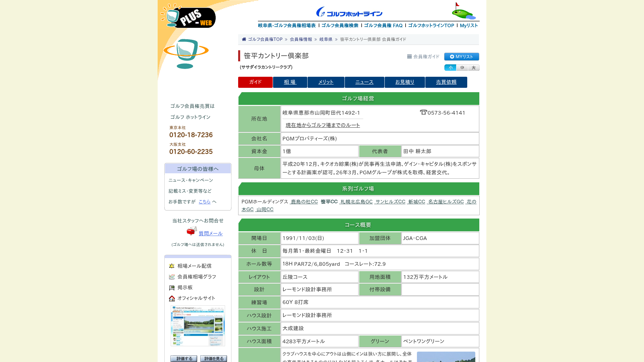Click the home icon in breadcrumb
Screen dimensions: 644x362
click(x=244, y=39)
